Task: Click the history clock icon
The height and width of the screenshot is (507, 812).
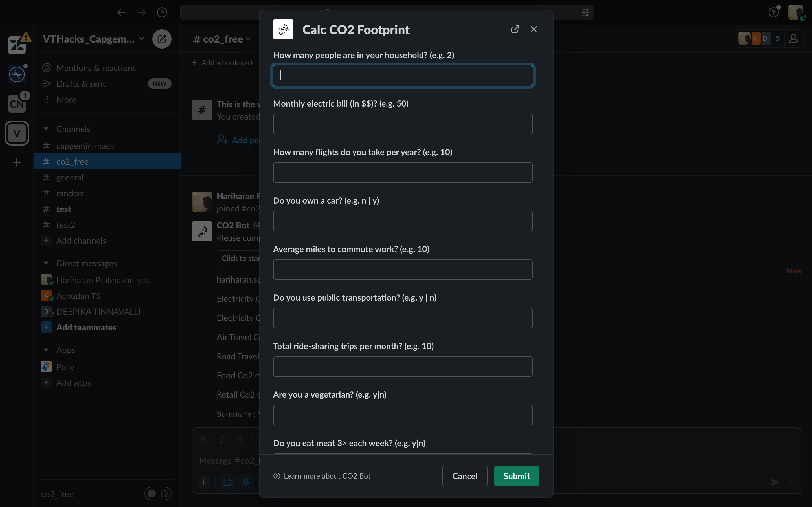Action: [162, 12]
